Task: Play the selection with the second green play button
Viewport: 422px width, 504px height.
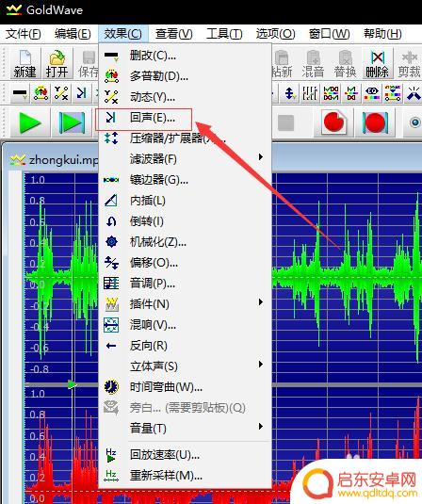Action: pyautogui.click(x=72, y=122)
